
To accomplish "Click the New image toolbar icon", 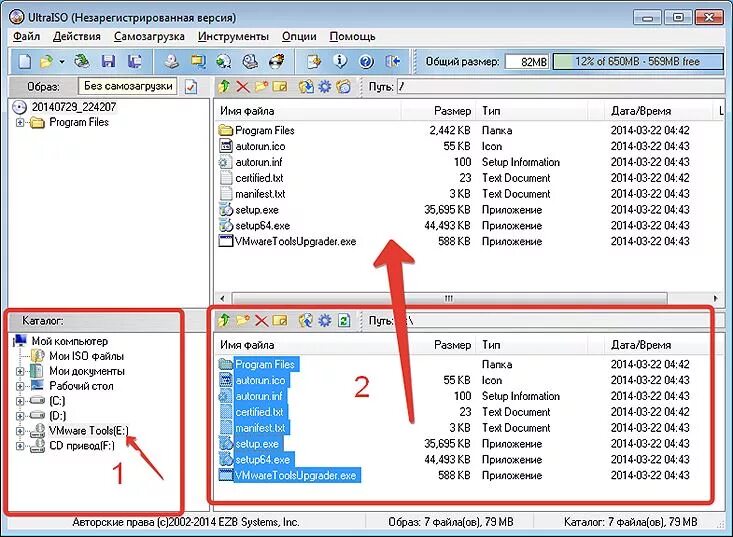I will pyautogui.click(x=24, y=61).
